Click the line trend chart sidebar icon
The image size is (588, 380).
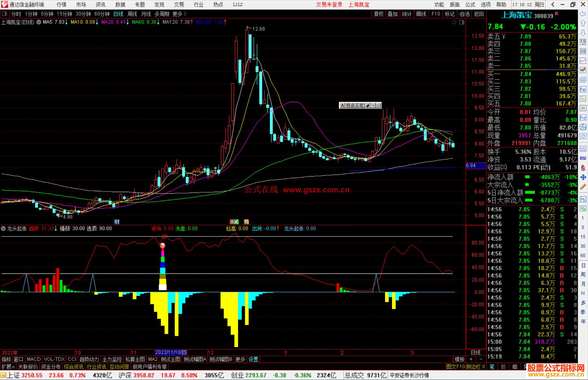click(583, 61)
